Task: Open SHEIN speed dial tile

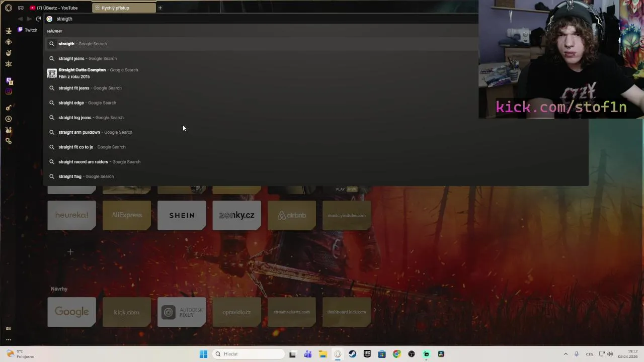Action: tap(182, 215)
